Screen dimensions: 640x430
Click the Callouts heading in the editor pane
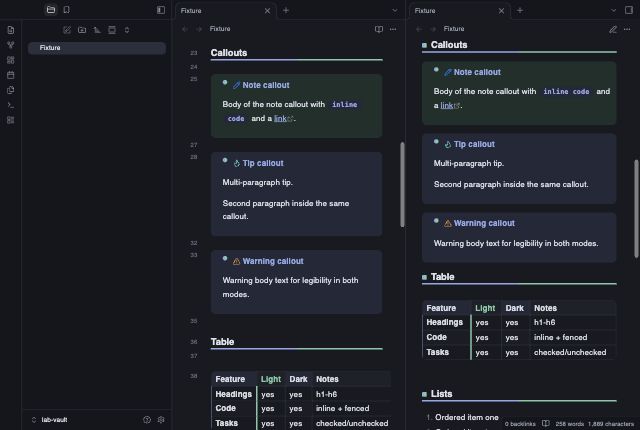[x=229, y=53]
